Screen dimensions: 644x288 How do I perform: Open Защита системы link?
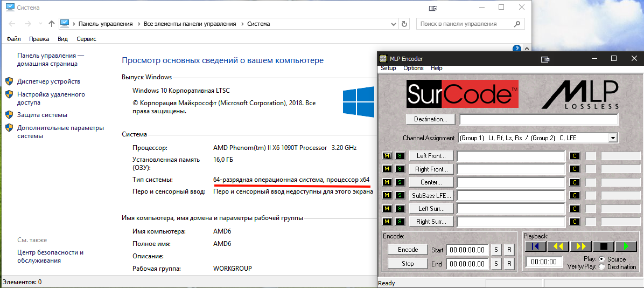(43, 115)
